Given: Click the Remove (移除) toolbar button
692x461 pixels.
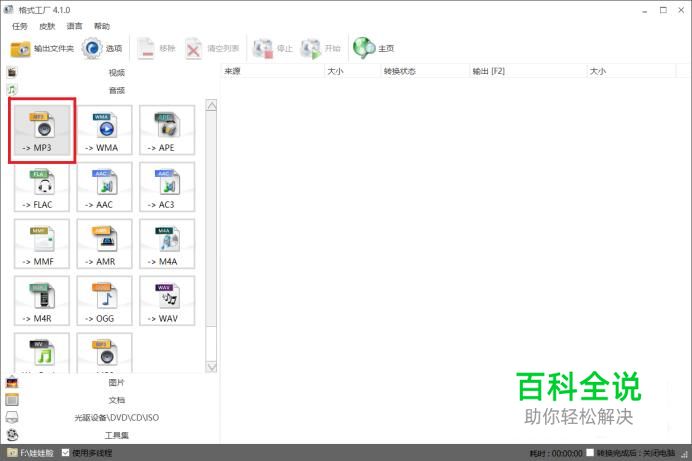Looking at the screenshot, I should 156,49.
